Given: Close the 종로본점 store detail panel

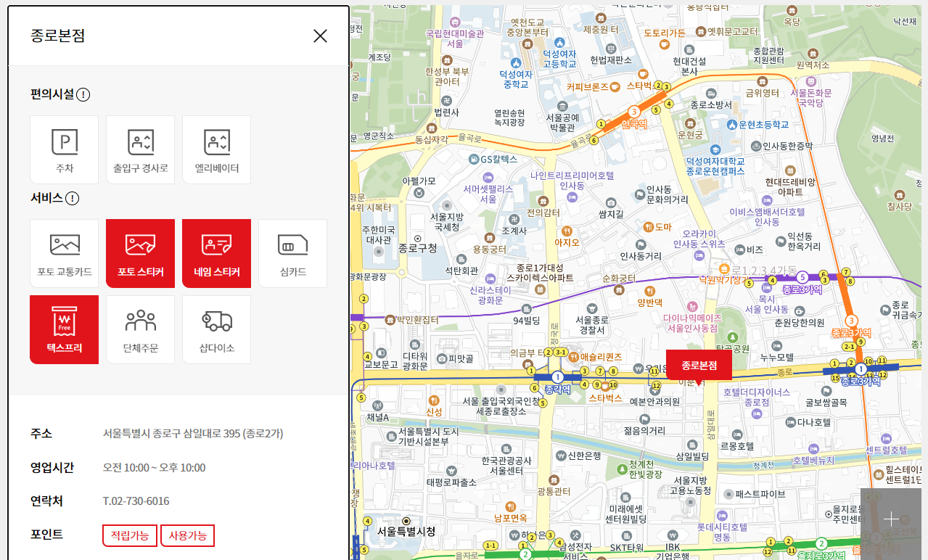Looking at the screenshot, I should (x=320, y=36).
